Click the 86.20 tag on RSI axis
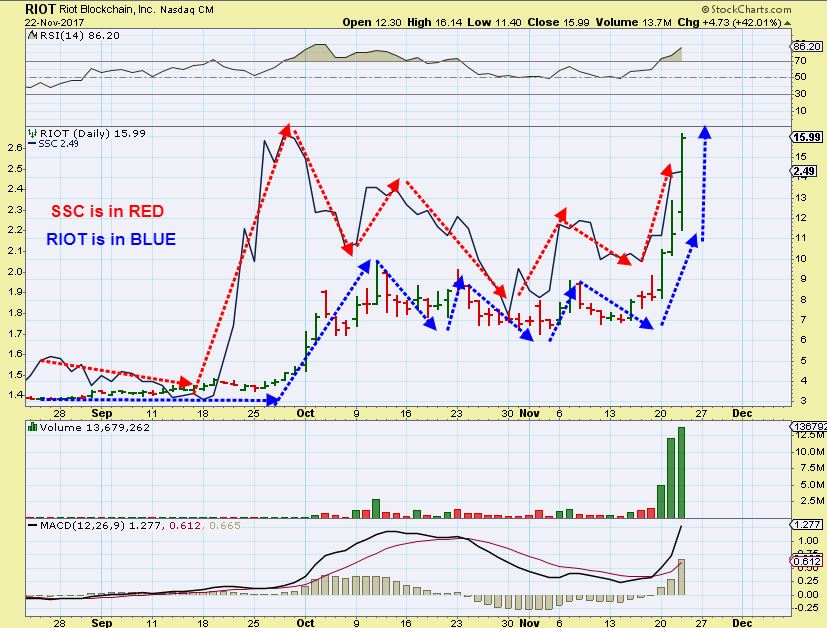827x628 pixels. click(x=807, y=46)
